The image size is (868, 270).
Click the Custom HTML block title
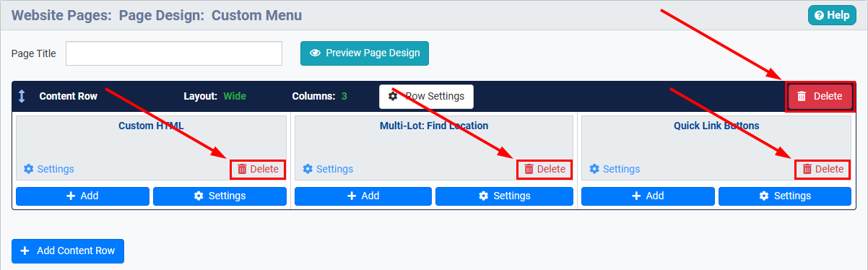[151, 126]
